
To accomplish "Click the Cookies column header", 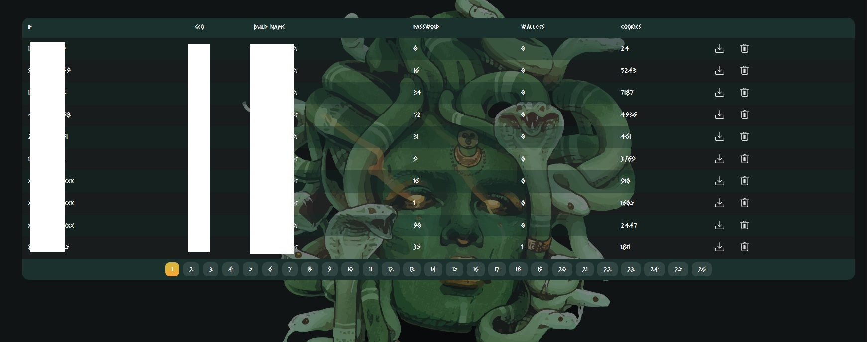I will pyautogui.click(x=631, y=27).
